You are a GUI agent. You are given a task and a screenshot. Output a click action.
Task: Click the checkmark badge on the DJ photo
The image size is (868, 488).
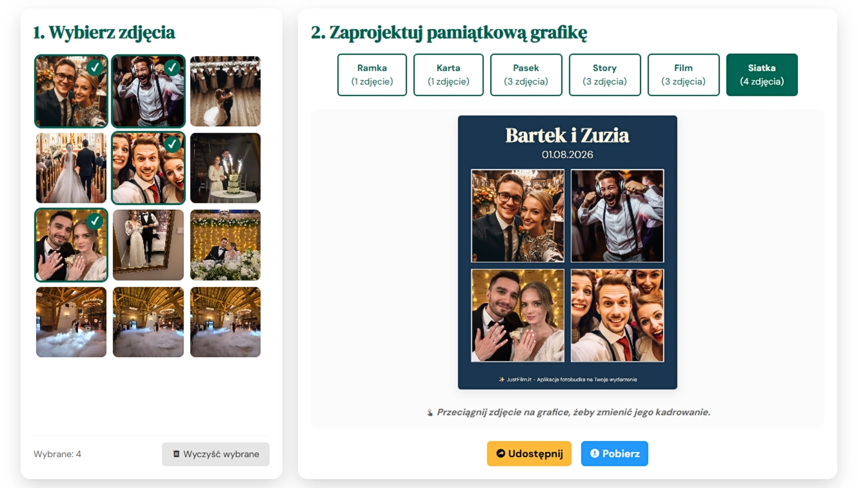171,68
